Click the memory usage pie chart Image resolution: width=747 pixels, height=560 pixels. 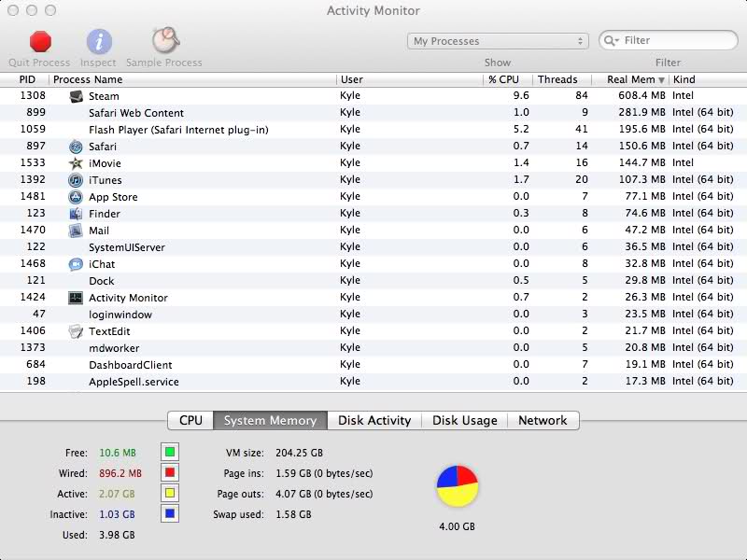click(457, 486)
